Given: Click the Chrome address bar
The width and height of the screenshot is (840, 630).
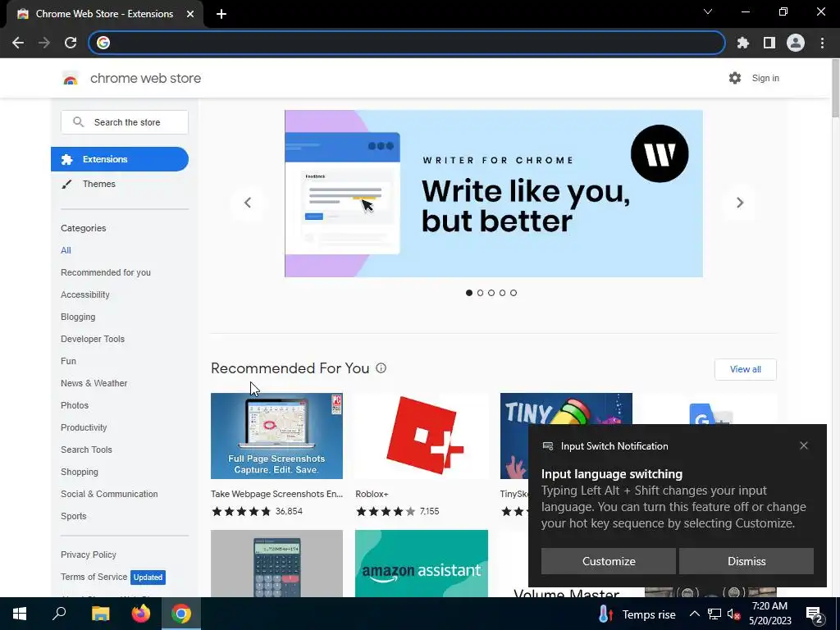Looking at the screenshot, I should click(407, 43).
